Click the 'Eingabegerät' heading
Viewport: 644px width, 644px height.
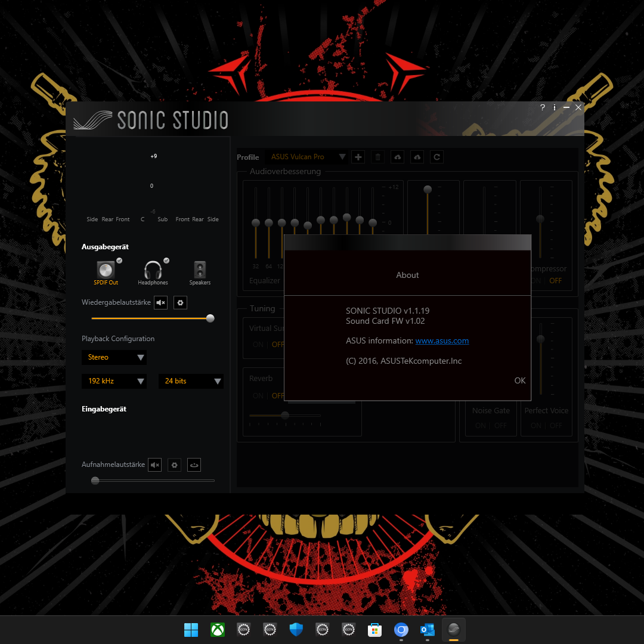click(104, 409)
